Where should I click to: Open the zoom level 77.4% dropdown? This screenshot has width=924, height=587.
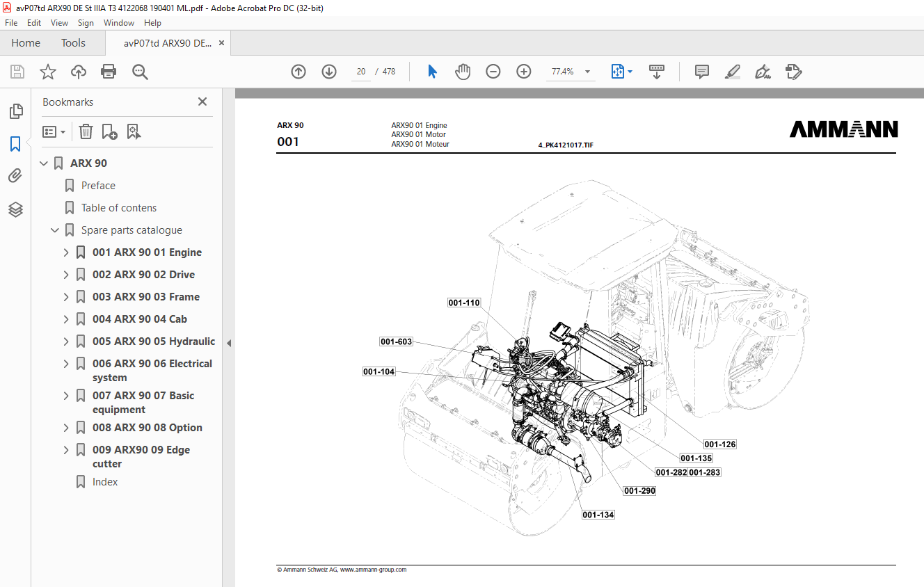click(587, 72)
